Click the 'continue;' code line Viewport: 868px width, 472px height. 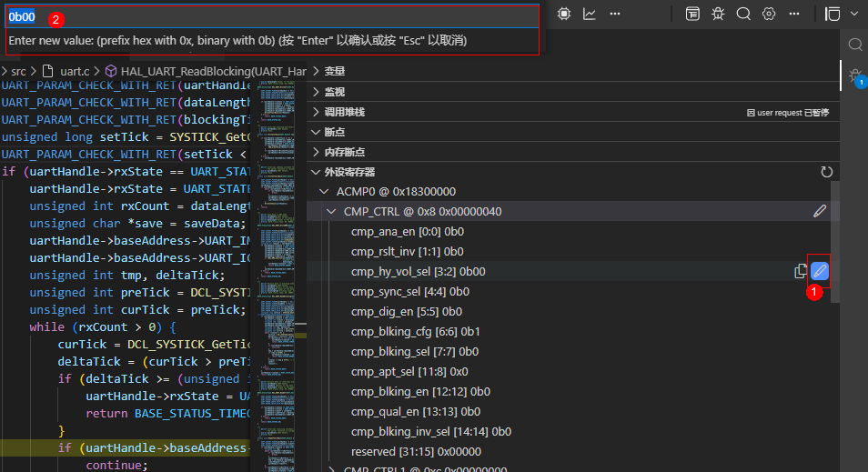(116, 465)
